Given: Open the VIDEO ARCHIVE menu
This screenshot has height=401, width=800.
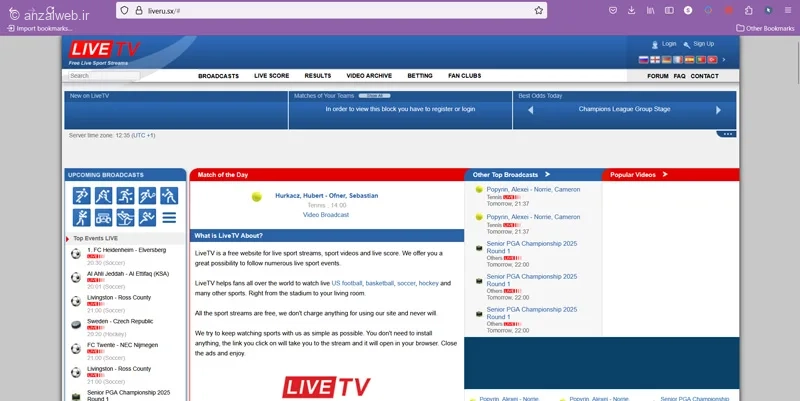Looking at the screenshot, I should tap(369, 76).
